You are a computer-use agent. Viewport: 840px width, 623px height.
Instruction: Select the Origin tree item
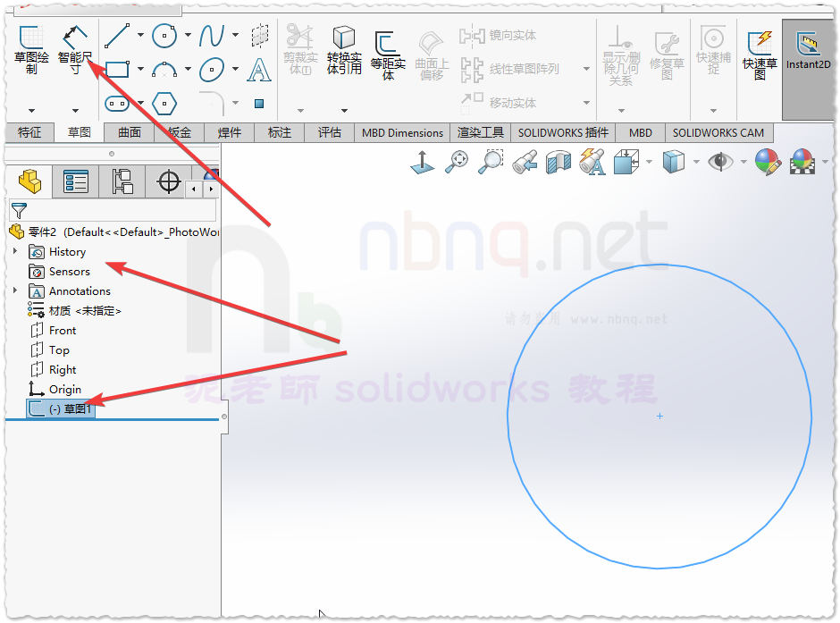pyautogui.click(x=55, y=390)
